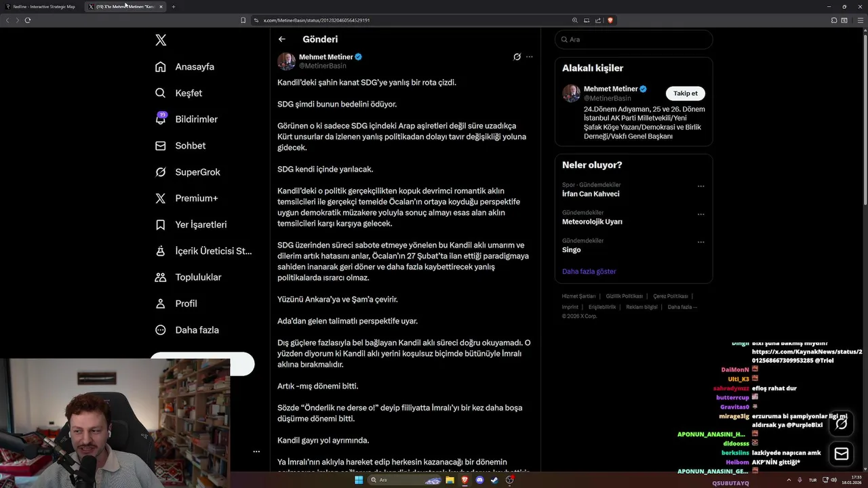Click the bookmark icon beside Yer İşaretleri
This screenshot has height=488, width=868.
point(161,224)
